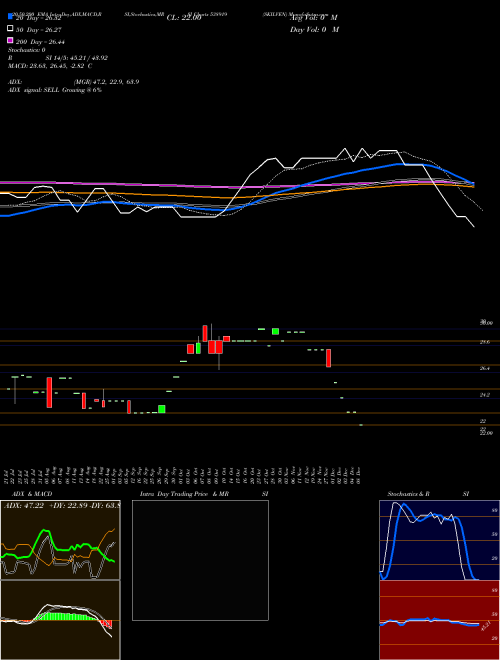
Task: Click the 24.2 price axis label
Action: click(x=485, y=395)
